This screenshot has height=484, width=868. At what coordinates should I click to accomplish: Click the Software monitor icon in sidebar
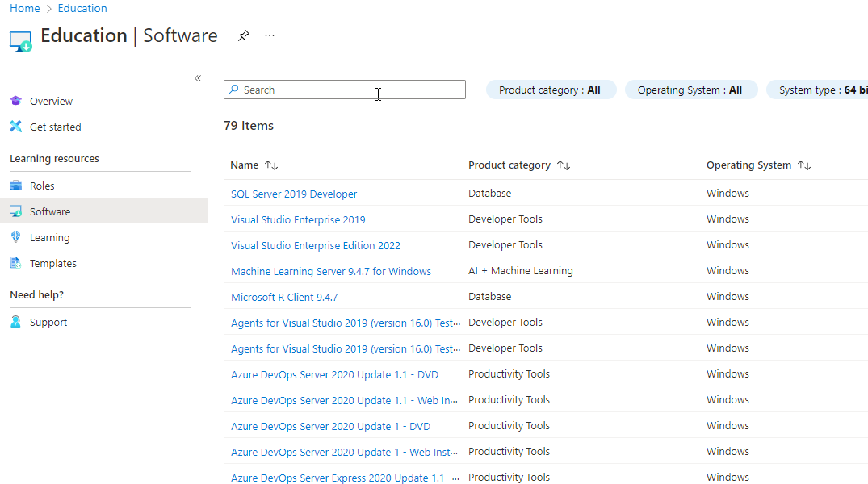tap(15, 211)
